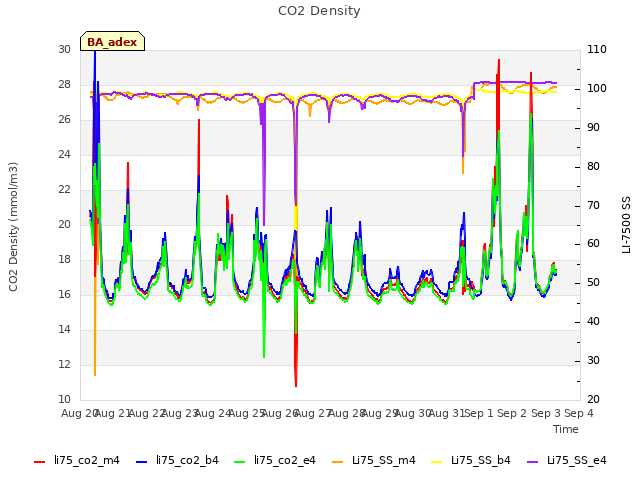Click the 20 left y-axis tick label
The width and height of the screenshot is (640, 480).
click(64, 224)
